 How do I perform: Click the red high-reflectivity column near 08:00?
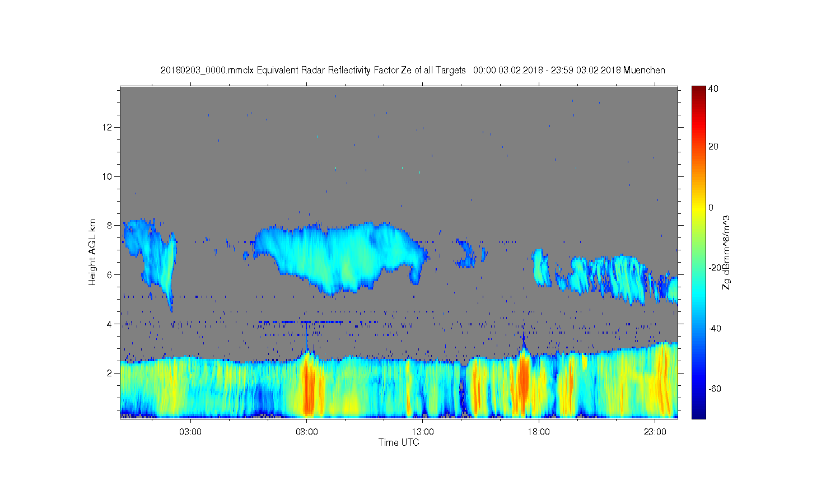pos(309,389)
